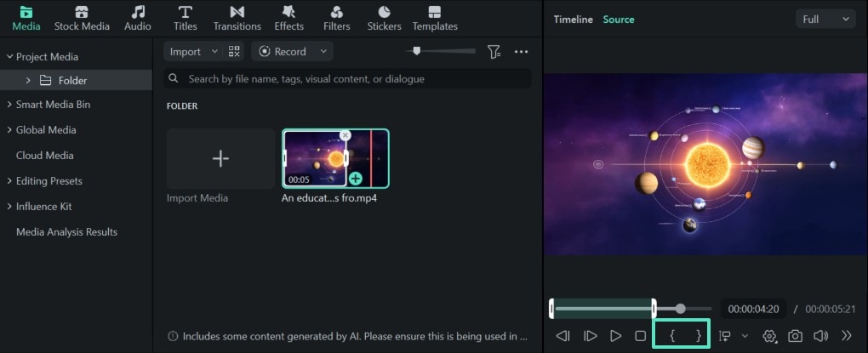868x353 pixels.
Task: Open the Templates tab
Action: (x=435, y=18)
